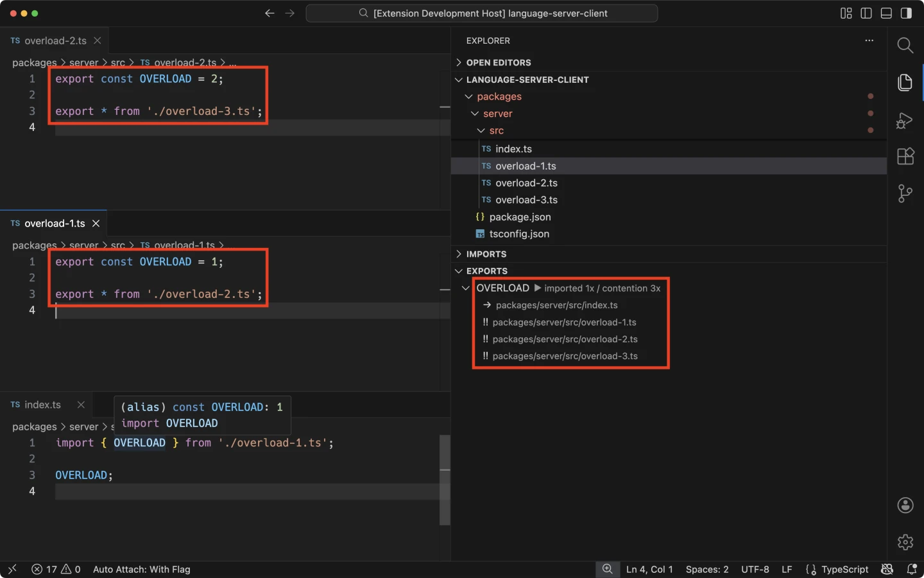This screenshot has height=578, width=924.
Task: Expand the Open Editors section
Action: (x=498, y=62)
